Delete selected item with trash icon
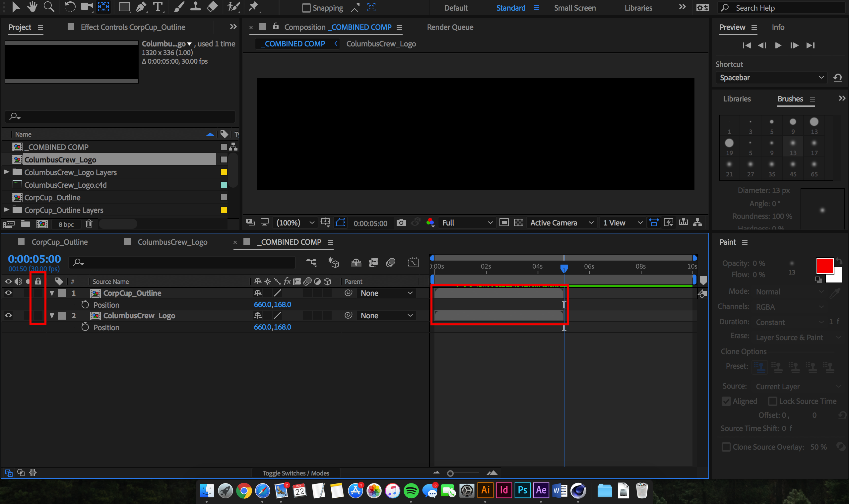Screen dimensions: 849x504 (89, 224)
